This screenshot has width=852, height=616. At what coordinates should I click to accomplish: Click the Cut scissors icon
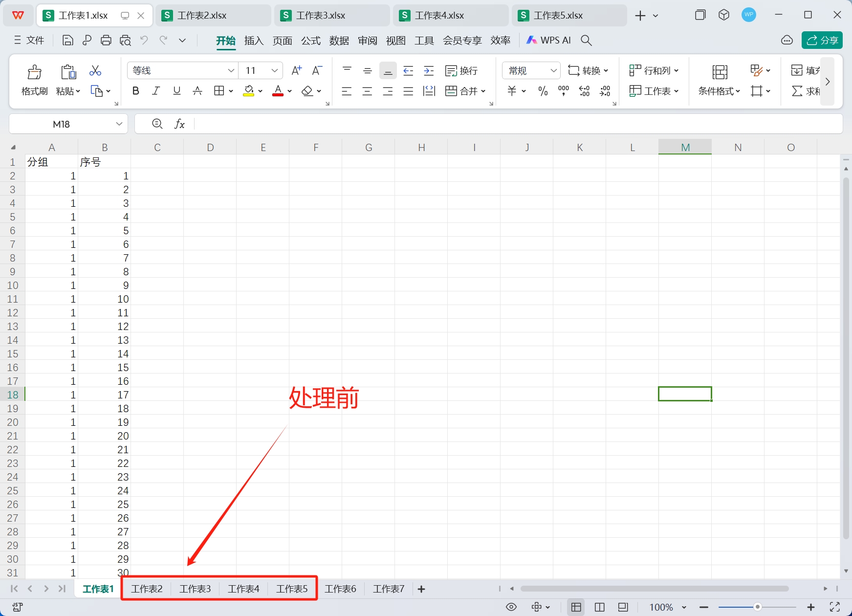[95, 71]
